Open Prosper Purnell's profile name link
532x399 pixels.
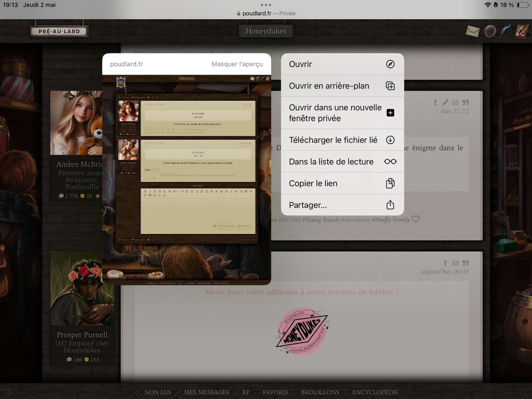(82, 334)
